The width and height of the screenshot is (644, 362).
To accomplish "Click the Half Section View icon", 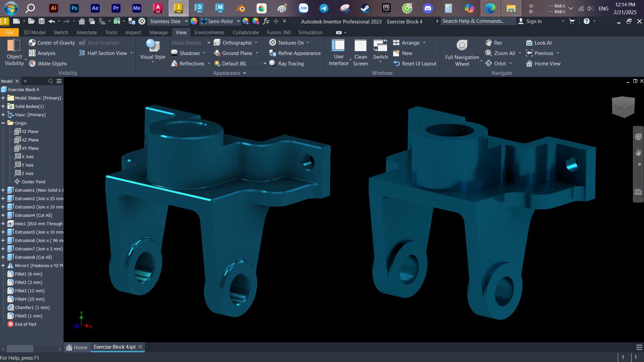I will tap(82, 53).
